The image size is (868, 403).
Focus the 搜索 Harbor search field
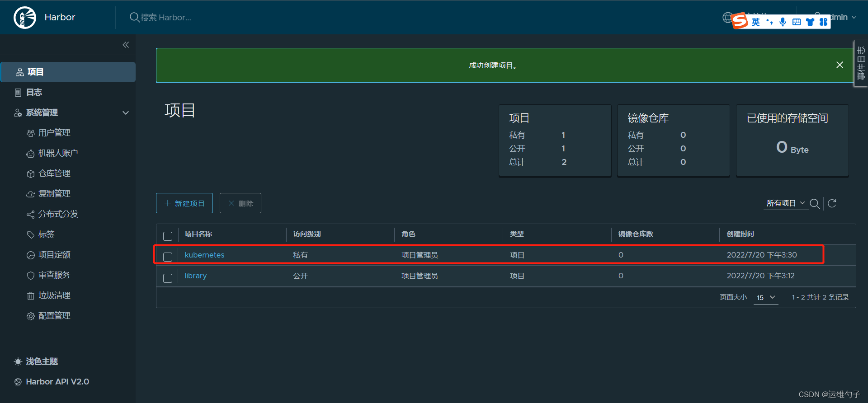(166, 18)
